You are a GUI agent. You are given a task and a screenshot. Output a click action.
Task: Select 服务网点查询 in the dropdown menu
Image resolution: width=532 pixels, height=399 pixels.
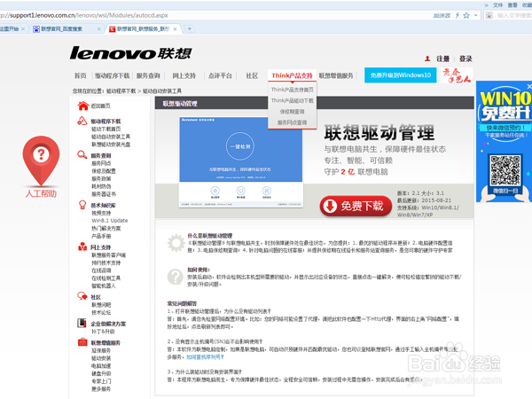pyautogui.click(x=292, y=122)
